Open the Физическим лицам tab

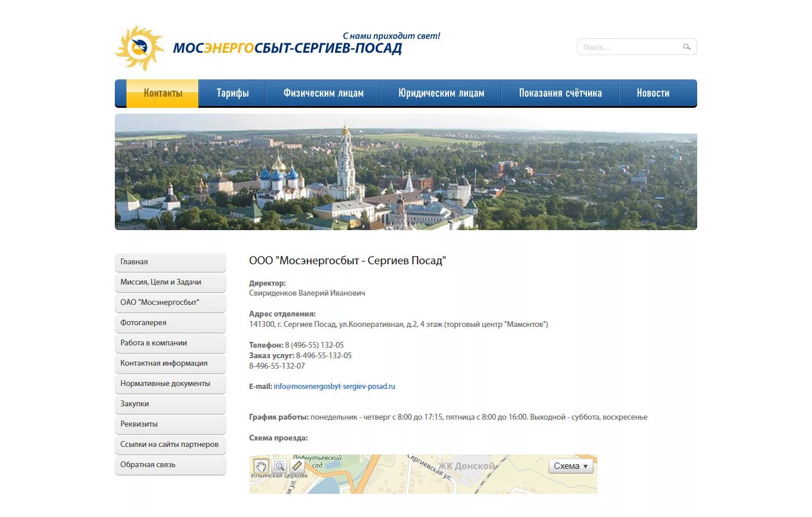tap(324, 93)
